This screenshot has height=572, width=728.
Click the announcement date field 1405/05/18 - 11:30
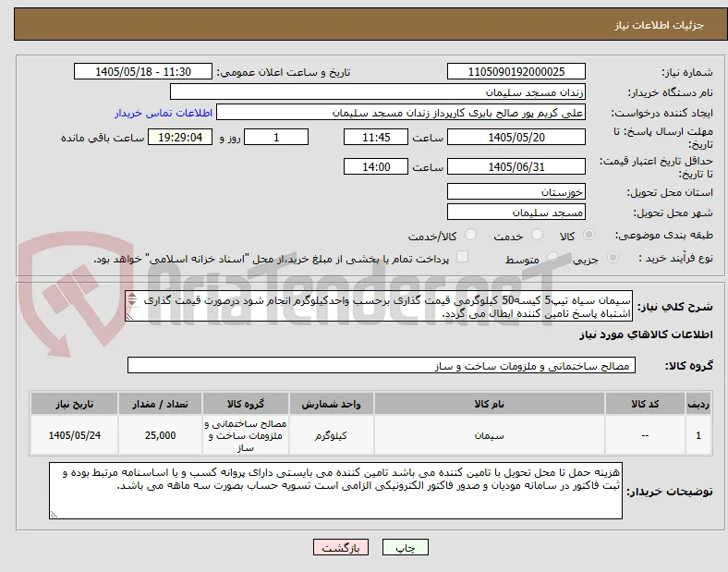[x=143, y=71]
